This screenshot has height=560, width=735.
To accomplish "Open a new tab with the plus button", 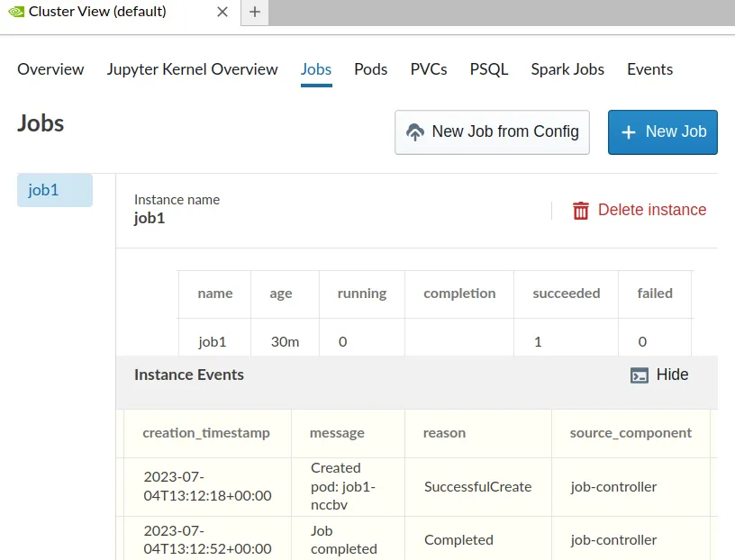I will [x=255, y=12].
